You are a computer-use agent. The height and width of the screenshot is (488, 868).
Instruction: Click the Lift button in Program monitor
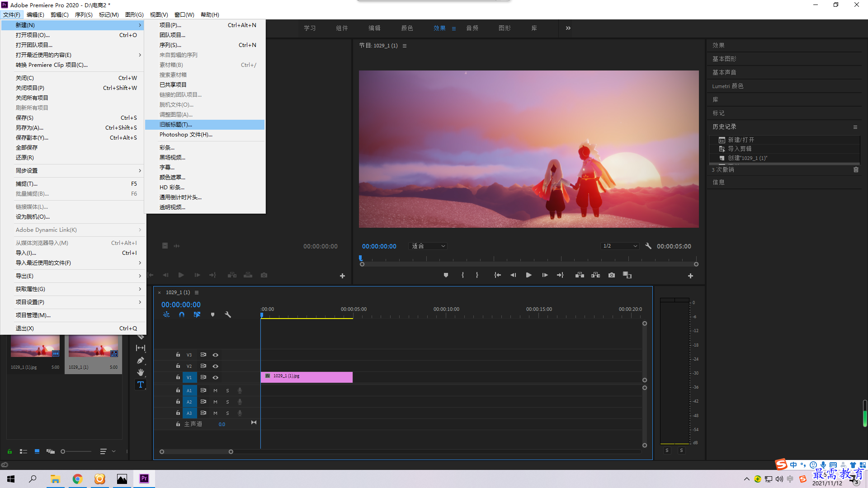pyautogui.click(x=580, y=275)
